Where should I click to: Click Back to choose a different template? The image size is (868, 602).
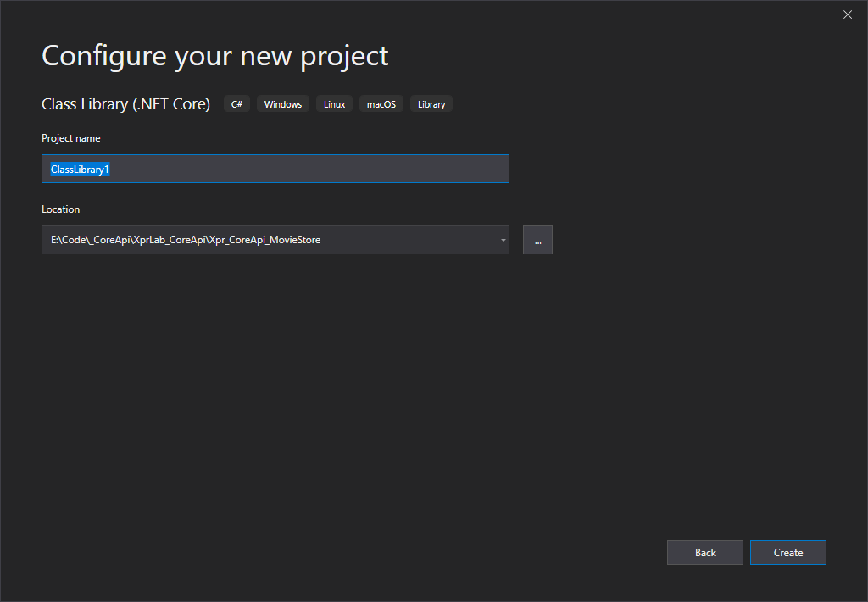pos(704,552)
